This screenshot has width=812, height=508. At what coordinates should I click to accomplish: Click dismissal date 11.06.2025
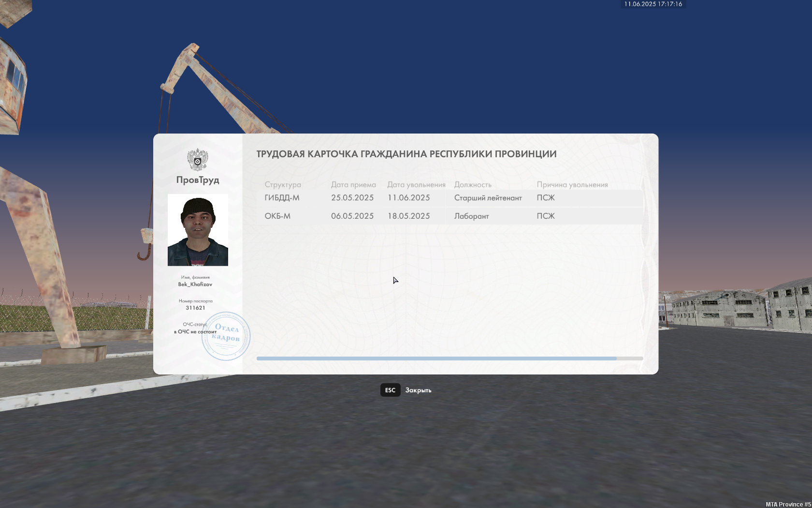click(x=408, y=198)
